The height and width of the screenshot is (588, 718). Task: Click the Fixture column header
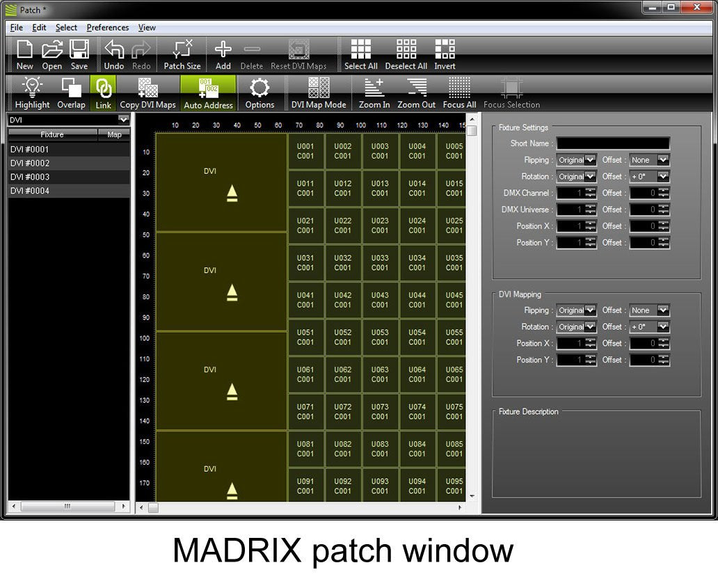[52, 134]
